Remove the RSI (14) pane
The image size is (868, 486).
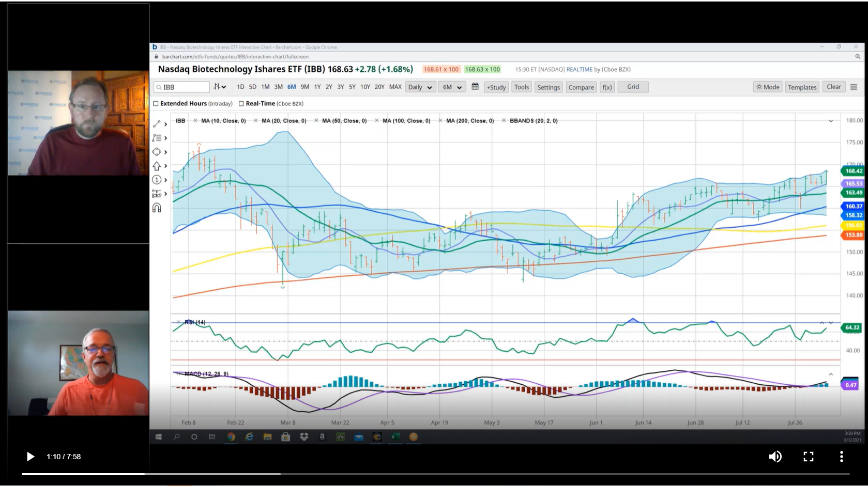click(x=179, y=322)
